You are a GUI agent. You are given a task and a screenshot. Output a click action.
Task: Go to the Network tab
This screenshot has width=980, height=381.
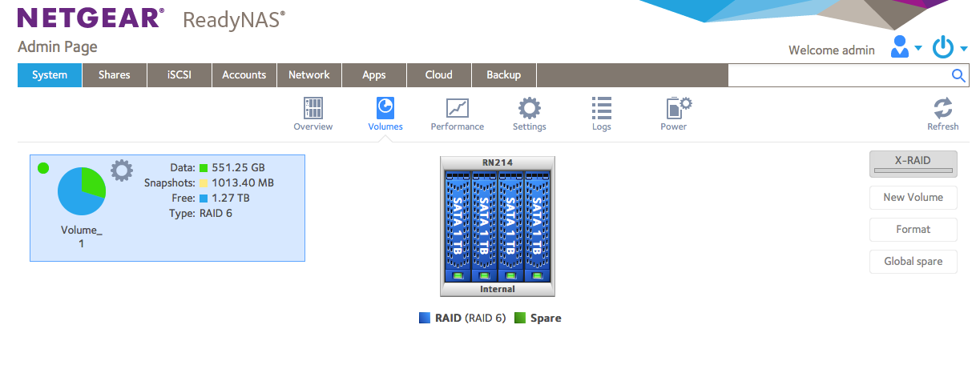[309, 75]
